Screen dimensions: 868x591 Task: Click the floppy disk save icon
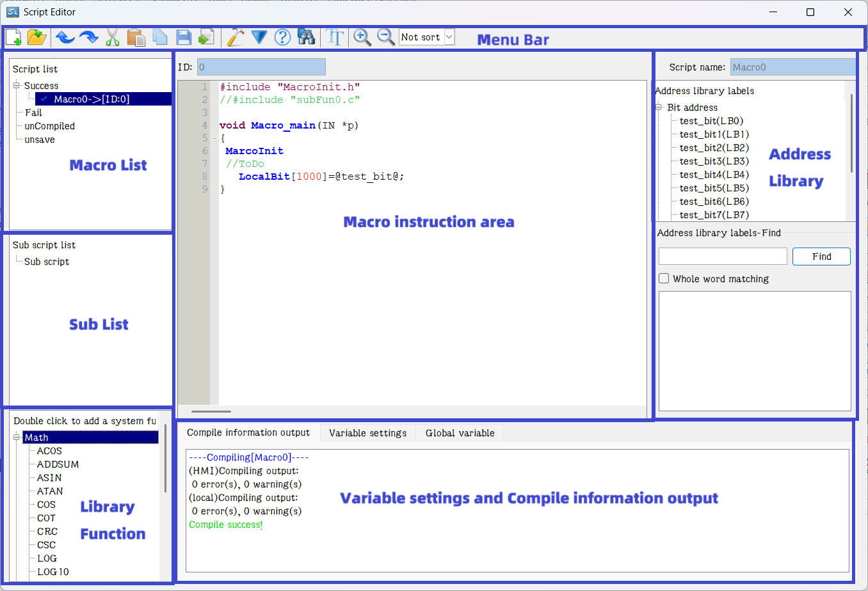(x=184, y=37)
